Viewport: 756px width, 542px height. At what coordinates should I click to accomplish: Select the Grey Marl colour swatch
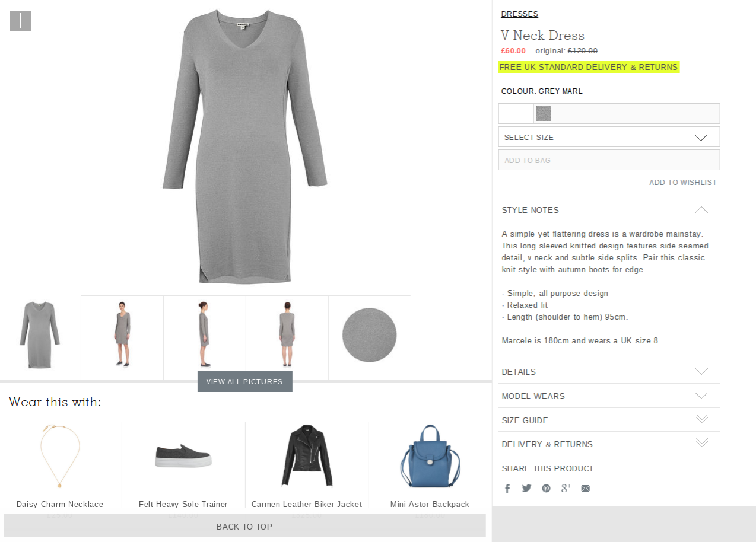544,113
